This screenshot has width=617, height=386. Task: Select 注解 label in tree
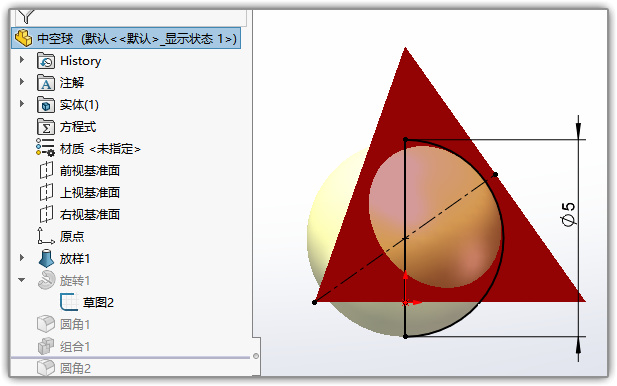[72, 83]
